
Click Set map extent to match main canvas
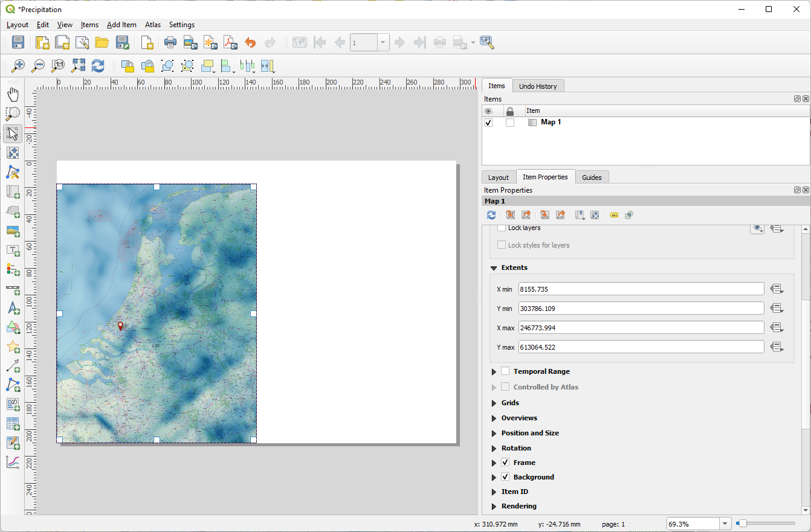(510, 215)
